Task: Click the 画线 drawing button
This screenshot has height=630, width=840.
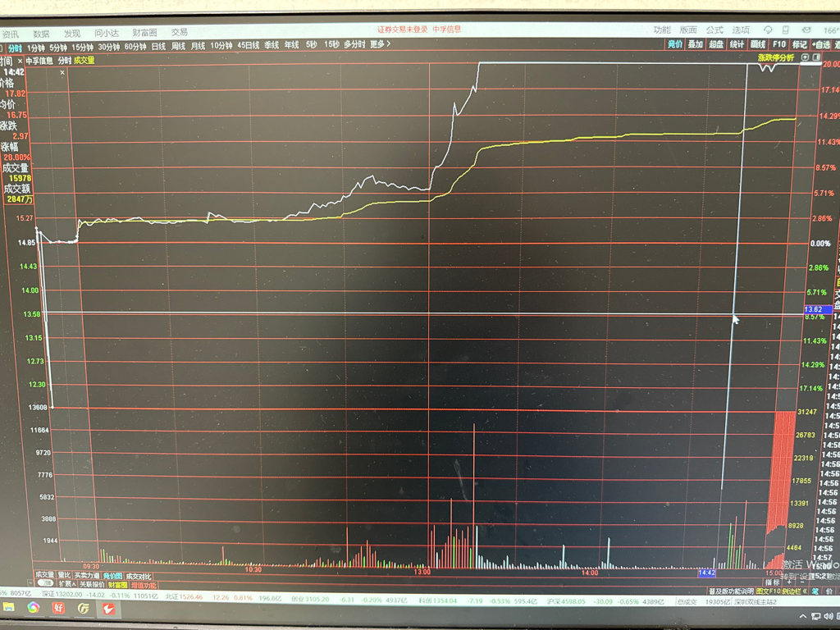Action: [x=758, y=44]
